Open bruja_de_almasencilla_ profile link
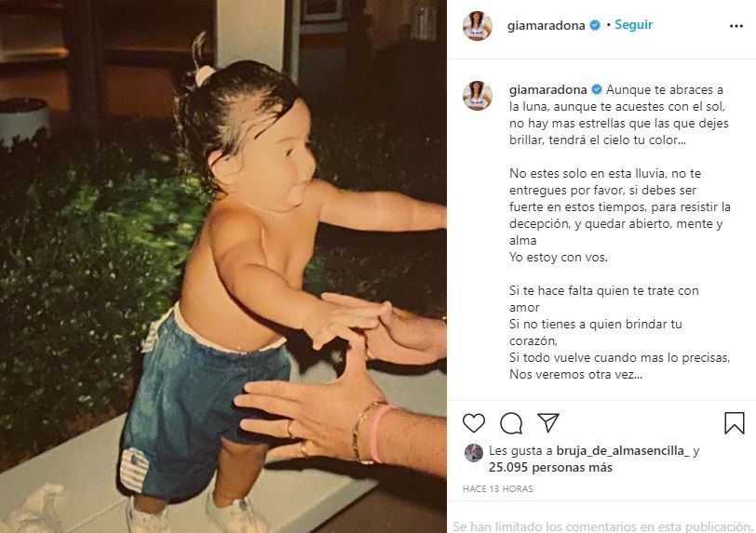The width and height of the screenshot is (756, 533). (x=623, y=450)
